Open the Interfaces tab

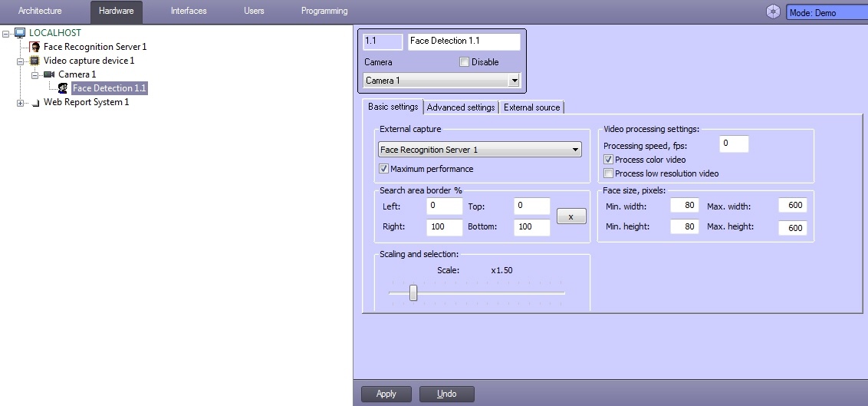pos(188,12)
